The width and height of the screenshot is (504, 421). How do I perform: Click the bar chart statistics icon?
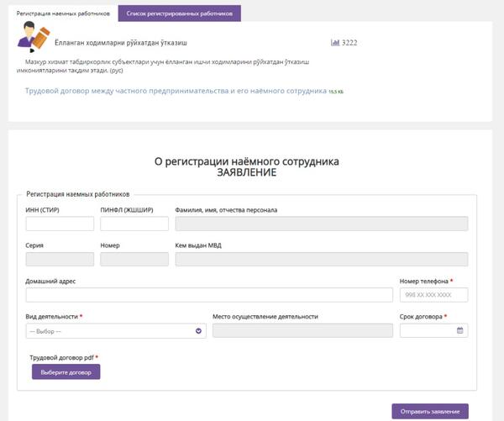335,41
